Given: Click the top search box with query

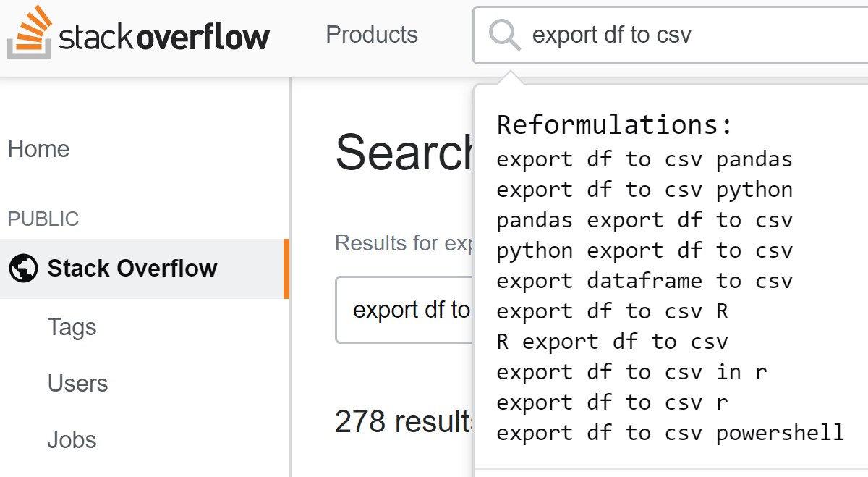Looking at the screenshot, I should (671, 35).
